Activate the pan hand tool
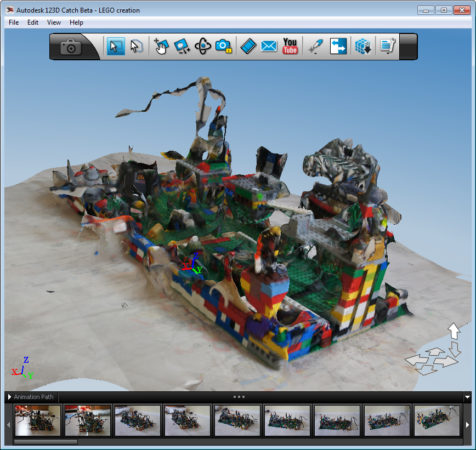The height and width of the screenshot is (450, 476). (x=161, y=47)
